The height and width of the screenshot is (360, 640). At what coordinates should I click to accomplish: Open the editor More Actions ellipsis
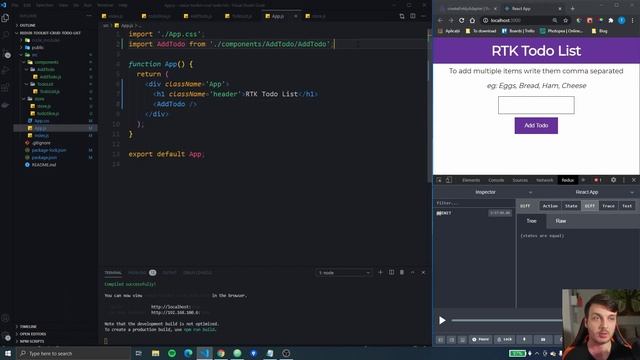[423, 16]
